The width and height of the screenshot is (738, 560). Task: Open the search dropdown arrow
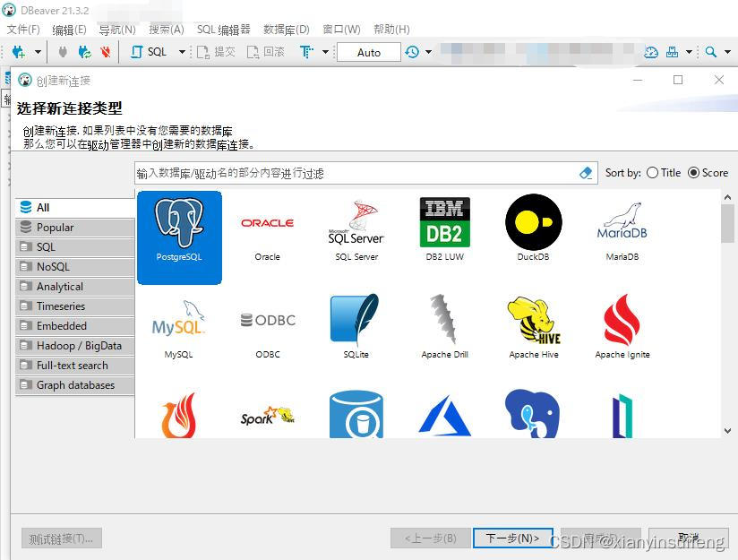pyautogui.click(x=727, y=52)
